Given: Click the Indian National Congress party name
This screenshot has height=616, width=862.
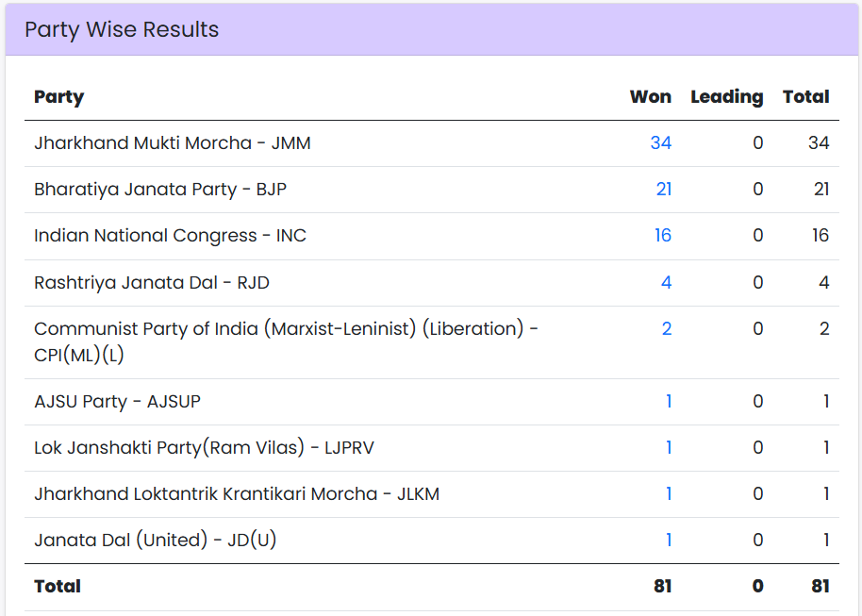Looking at the screenshot, I should (x=170, y=235).
